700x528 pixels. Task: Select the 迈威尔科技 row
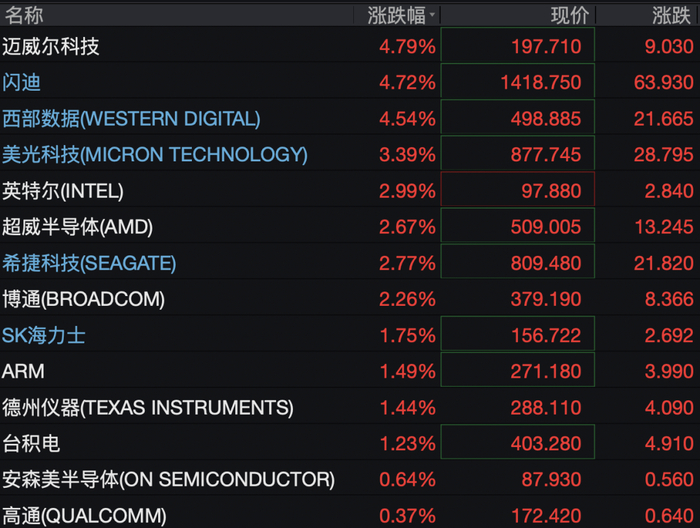click(x=350, y=46)
